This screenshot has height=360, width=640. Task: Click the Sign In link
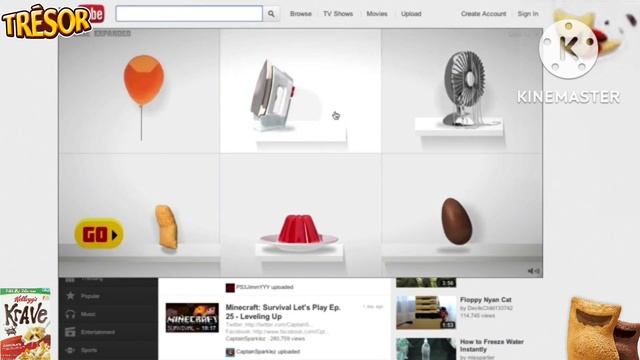[528, 14]
